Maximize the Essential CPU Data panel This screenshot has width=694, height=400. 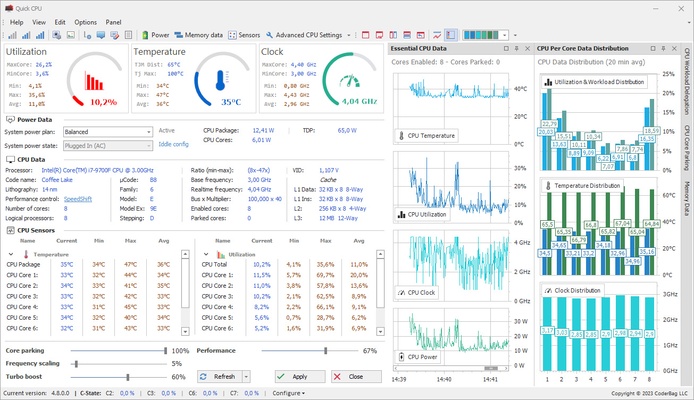click(x=506, y=49)
